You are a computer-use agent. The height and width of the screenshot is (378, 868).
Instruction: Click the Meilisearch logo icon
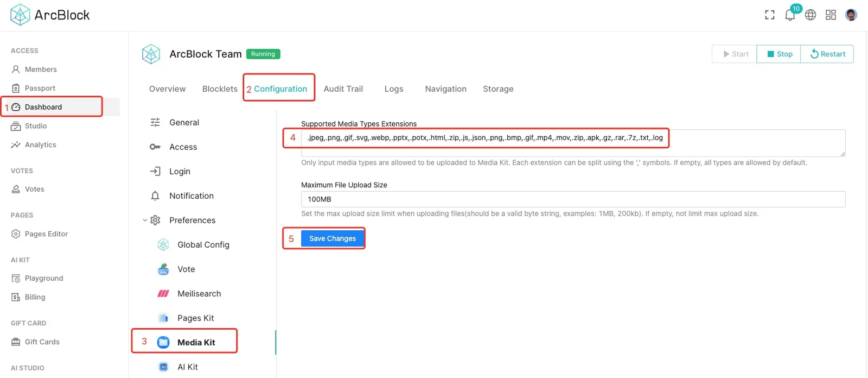163,293
